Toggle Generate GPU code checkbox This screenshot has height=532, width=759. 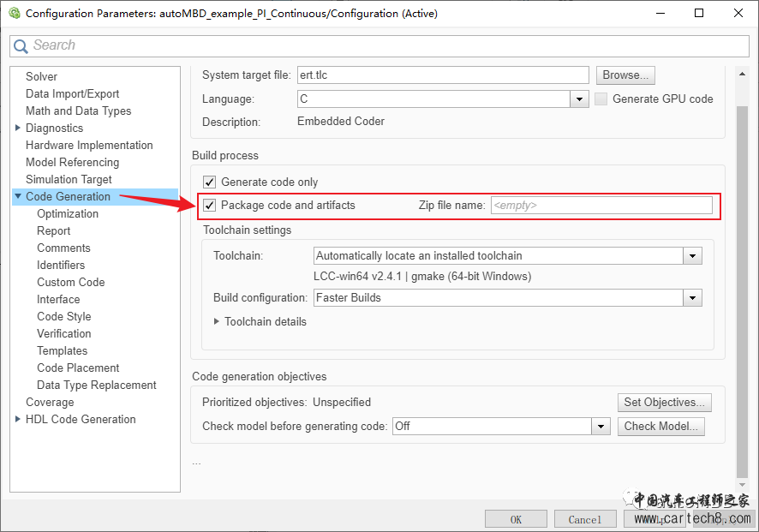(x=601, y=99)
